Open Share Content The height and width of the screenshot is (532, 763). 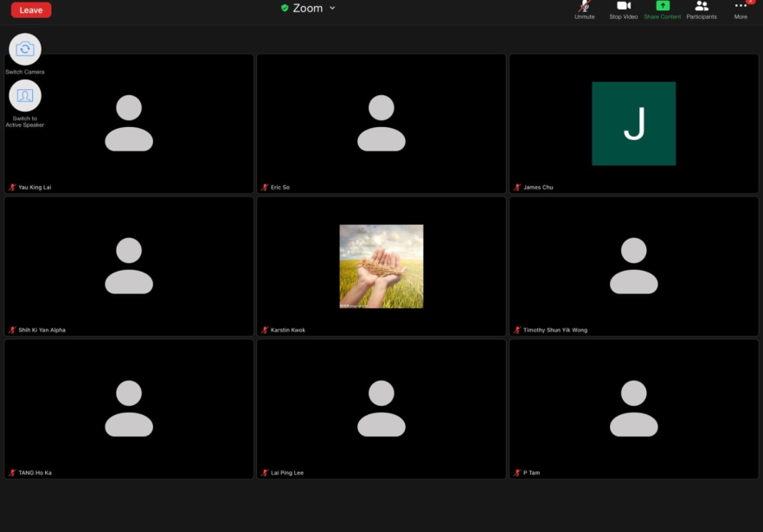(663, 10)
